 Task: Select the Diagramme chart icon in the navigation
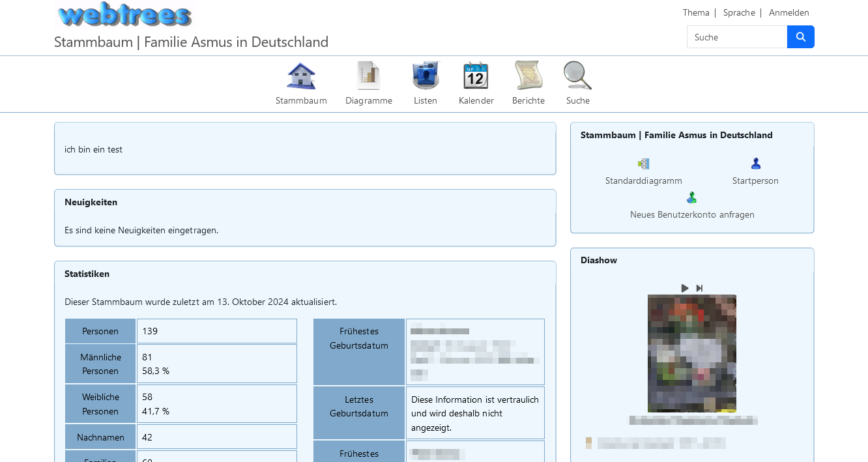[368, 74]
